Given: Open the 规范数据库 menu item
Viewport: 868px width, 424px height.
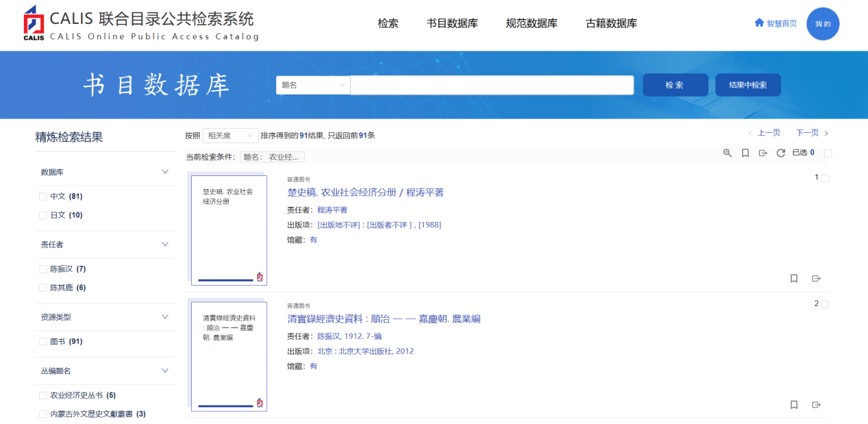Looking at the screenshot, I should click(x=532, y=23).
